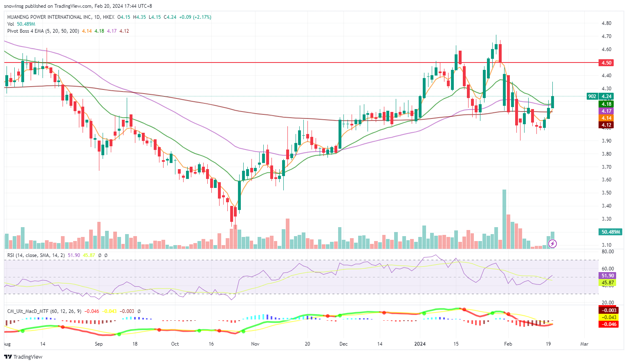The image size is (628, 364).
Task: Click the yellow -0.043 MACD axis label
Action: point(608,317)
